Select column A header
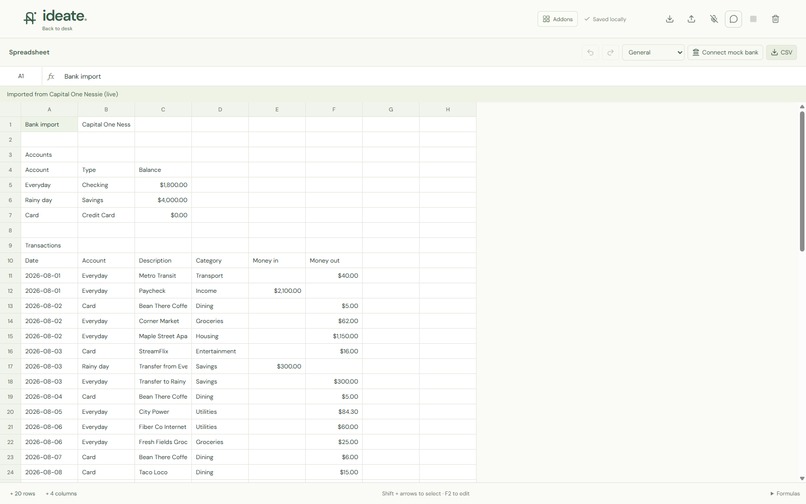Image resolution: width=806 pixels, height=504 pixels. [x=49, y=110]
